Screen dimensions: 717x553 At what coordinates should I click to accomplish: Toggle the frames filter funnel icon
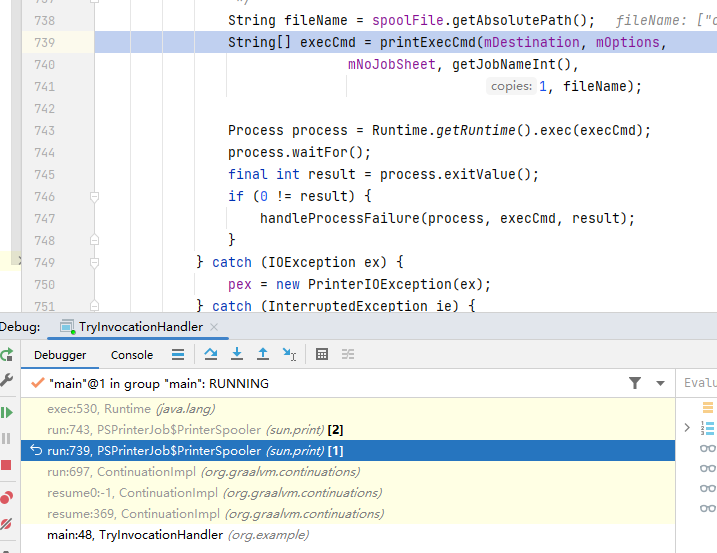click(635, 382)
